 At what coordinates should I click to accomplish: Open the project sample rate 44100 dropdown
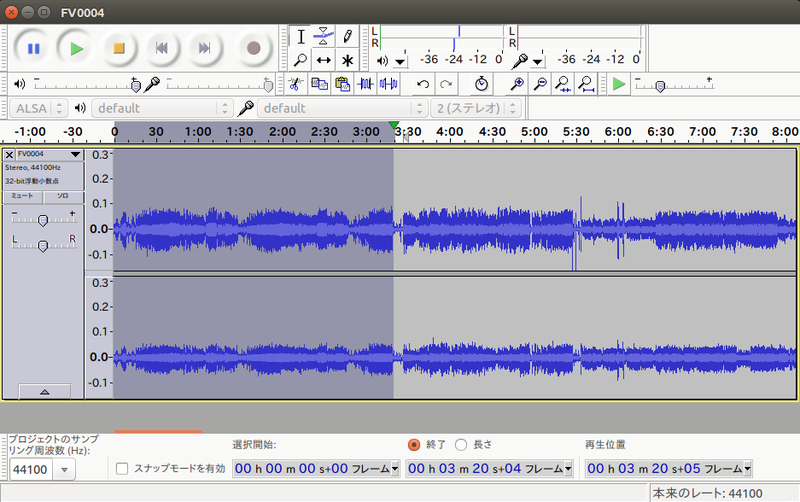pos(64,469)
